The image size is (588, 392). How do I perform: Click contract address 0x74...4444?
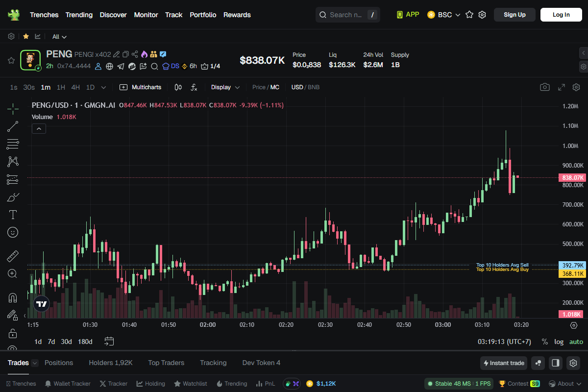74,66
